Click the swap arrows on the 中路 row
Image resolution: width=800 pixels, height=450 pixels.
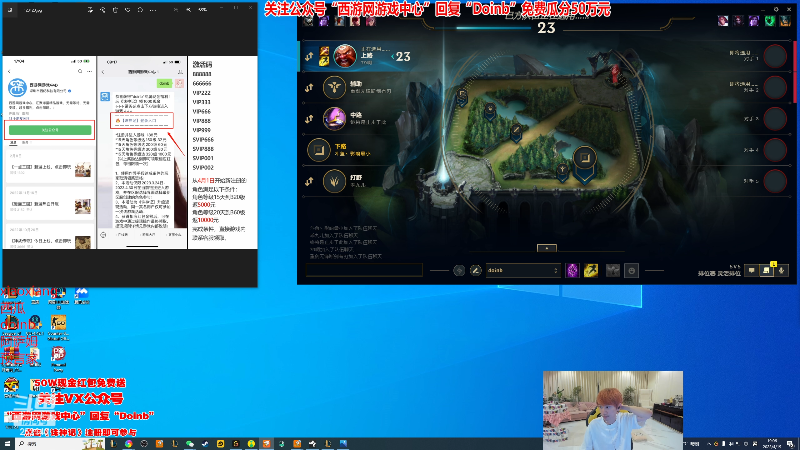point(309,119)
